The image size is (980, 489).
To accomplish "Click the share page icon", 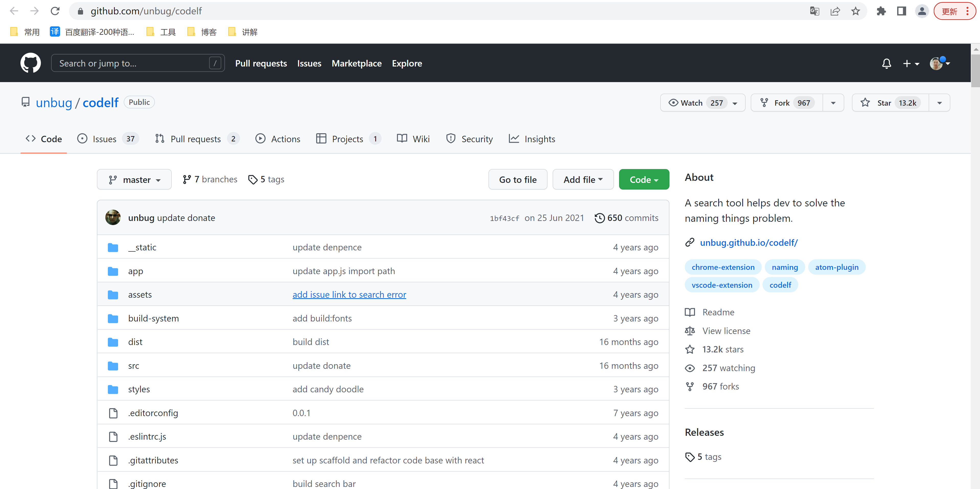I will [x=835, y=11].
